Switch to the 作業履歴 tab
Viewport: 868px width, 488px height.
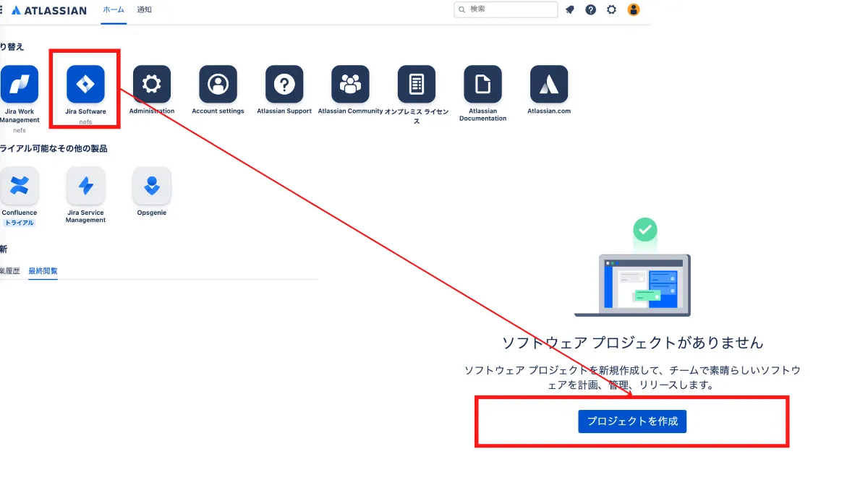9,270
